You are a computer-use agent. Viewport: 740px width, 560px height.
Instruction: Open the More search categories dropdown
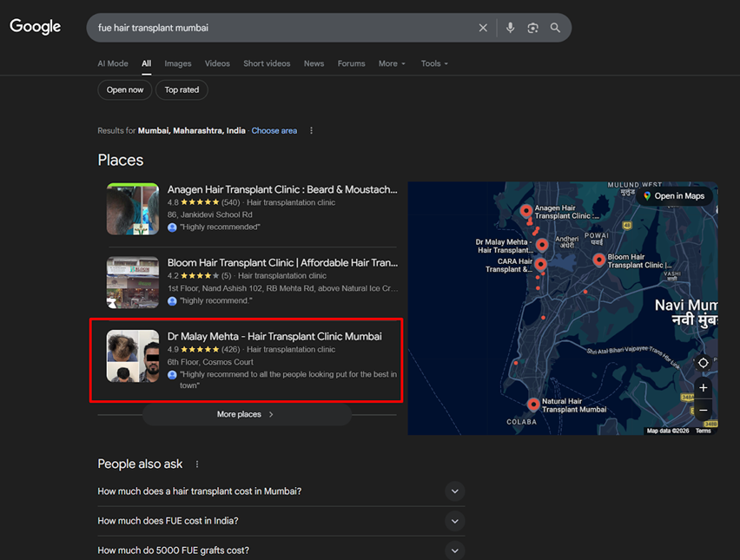coord(392,63)
